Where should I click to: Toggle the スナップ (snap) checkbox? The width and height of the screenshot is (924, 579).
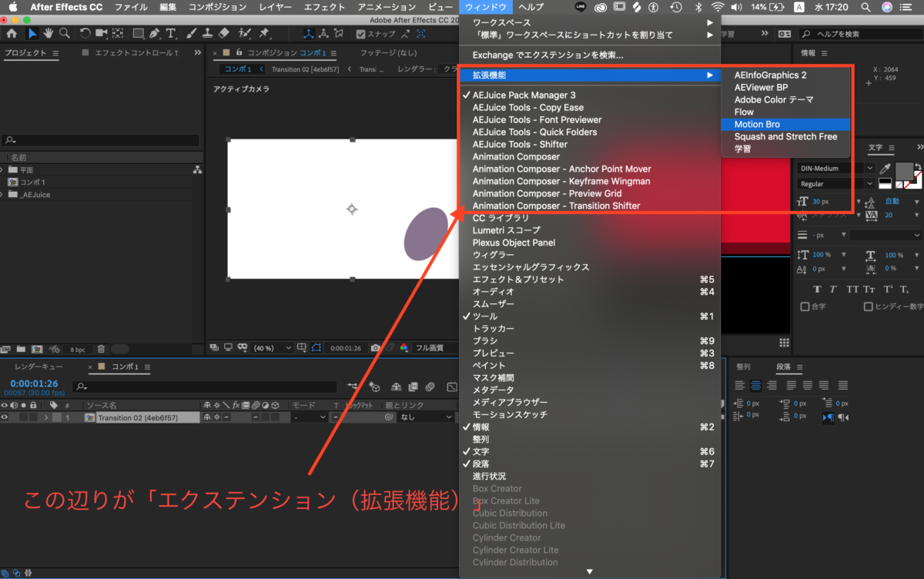tap(361, 34)
